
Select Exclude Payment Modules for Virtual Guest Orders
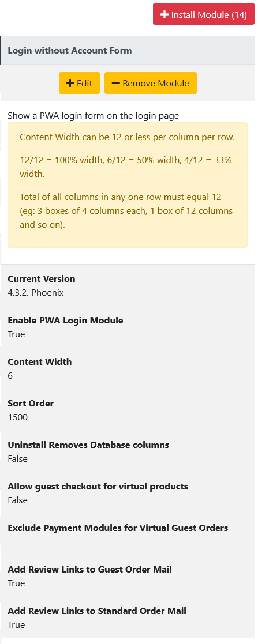point(118,528)
